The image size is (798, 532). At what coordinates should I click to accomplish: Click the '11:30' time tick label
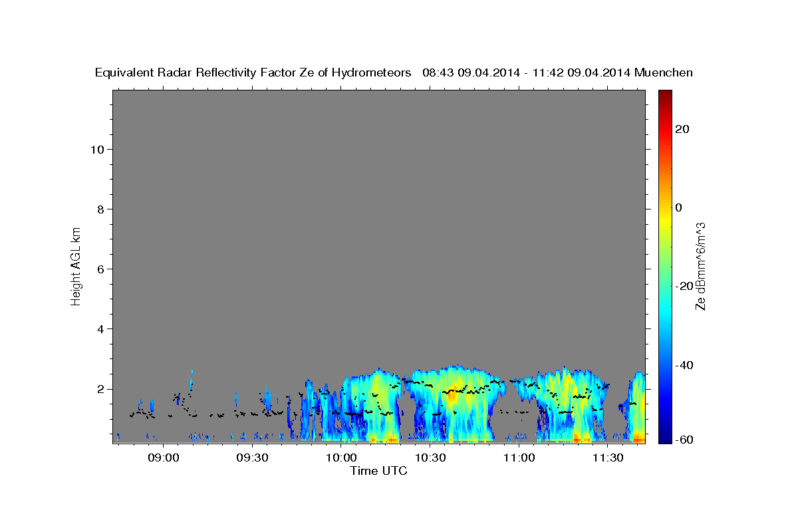[607, 458]
